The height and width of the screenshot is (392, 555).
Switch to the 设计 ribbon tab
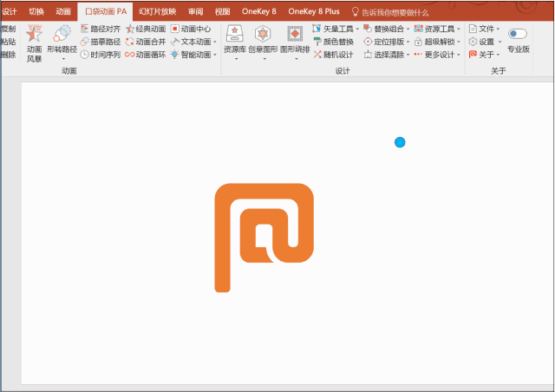pyautogui.click(x=10, y=11)
